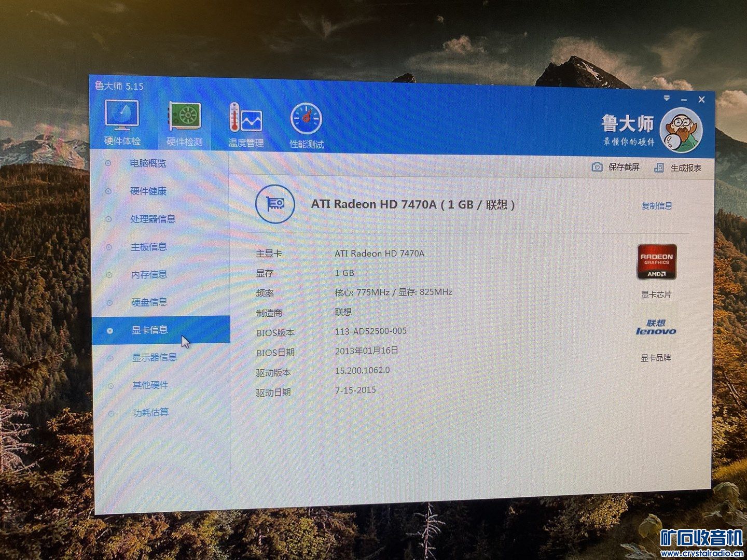Open 其他硬件 sidebar item
The height and width of the screenshot is (560, 747).
click(150, 385)
